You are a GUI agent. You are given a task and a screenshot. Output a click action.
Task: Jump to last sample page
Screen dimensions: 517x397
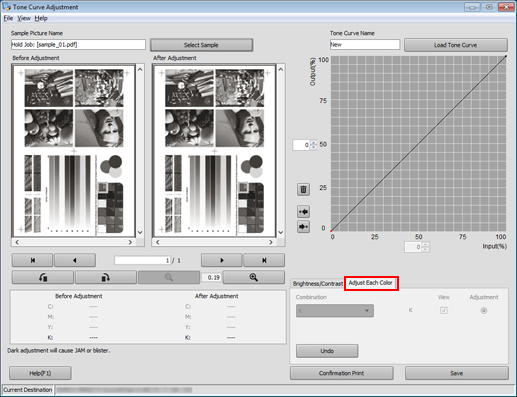coord(264,260)
